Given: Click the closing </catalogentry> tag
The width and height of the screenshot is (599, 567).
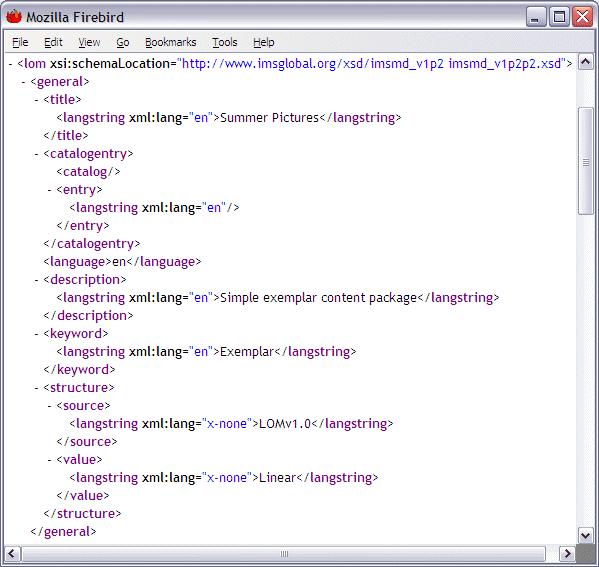Looking at the screenshot, I should point(92,244).
